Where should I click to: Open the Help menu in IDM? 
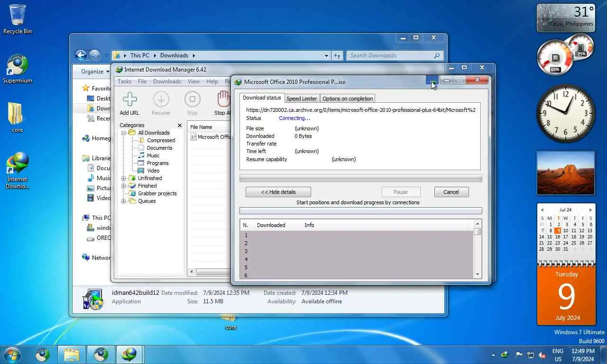tap(212, 82)
